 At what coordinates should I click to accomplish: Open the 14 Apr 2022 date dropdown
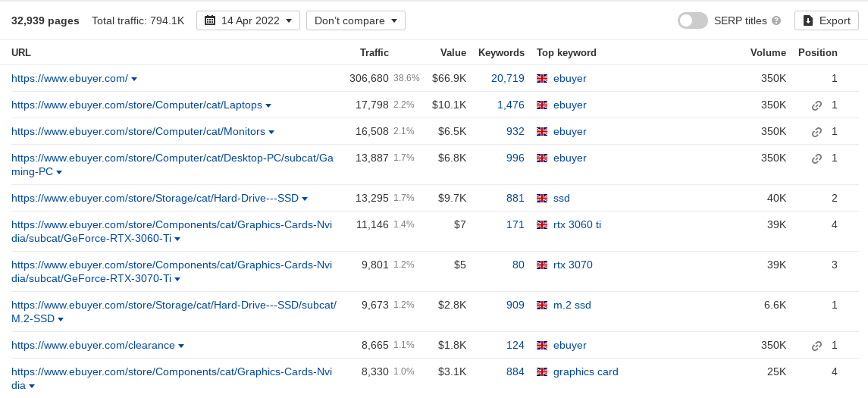[x=248, y=20]
